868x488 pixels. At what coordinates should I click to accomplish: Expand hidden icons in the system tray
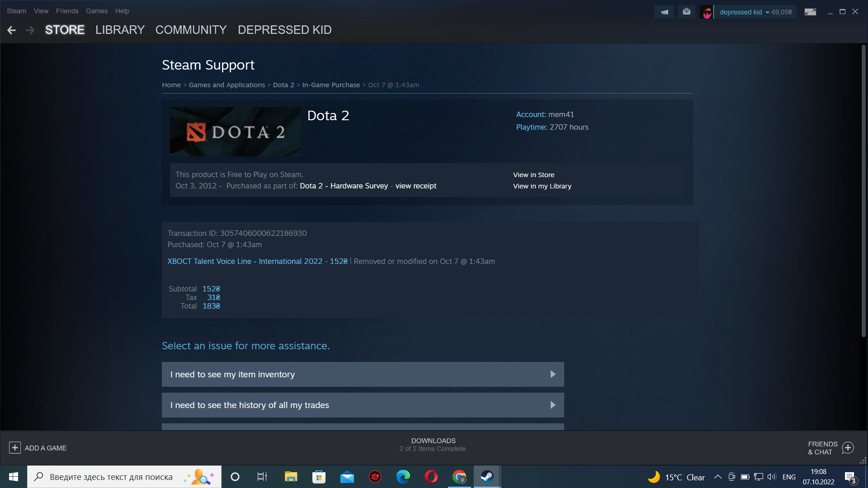coord(718,476)
